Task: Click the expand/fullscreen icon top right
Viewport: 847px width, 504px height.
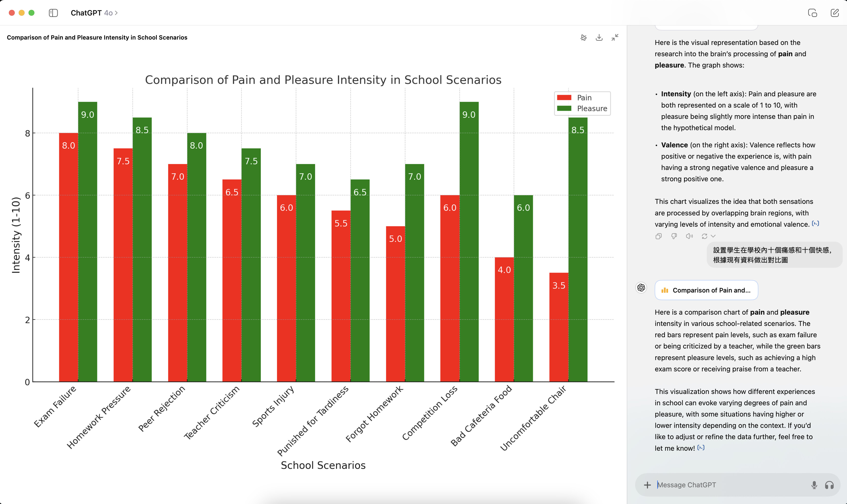Action: 615,37
